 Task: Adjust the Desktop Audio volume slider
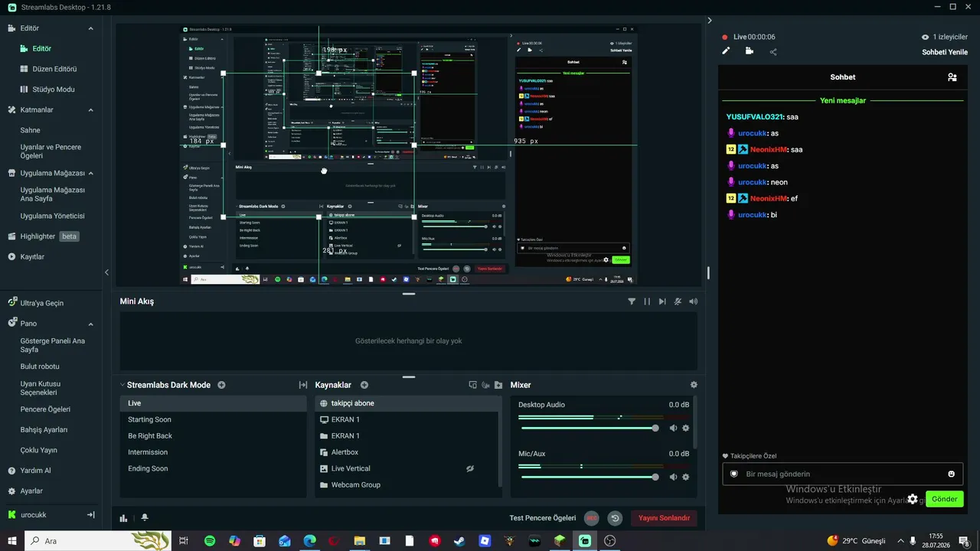(587, 429)
